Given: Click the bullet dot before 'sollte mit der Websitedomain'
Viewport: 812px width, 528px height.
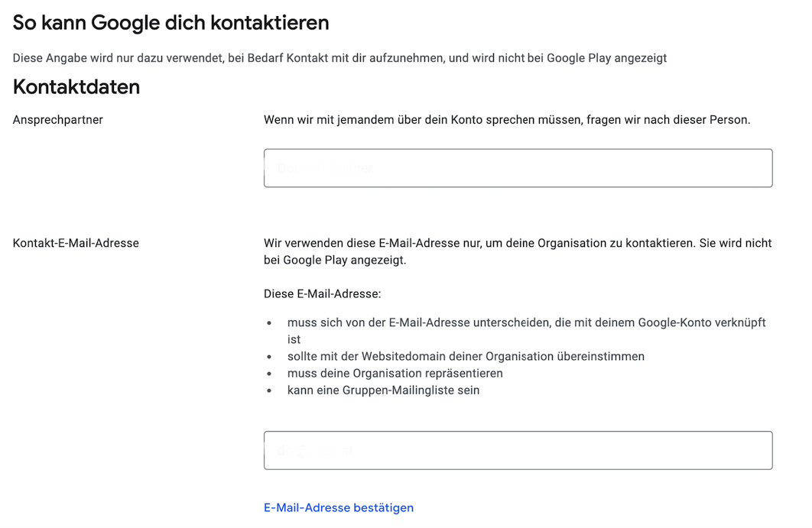Looking at the screenshot, I should pyautogui.click(x=269, y=357).
